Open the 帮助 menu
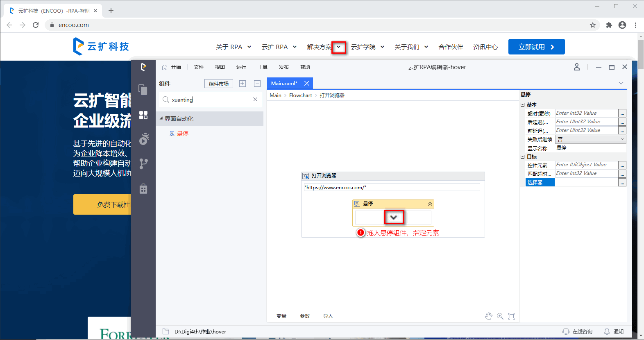 click(305, 67)
